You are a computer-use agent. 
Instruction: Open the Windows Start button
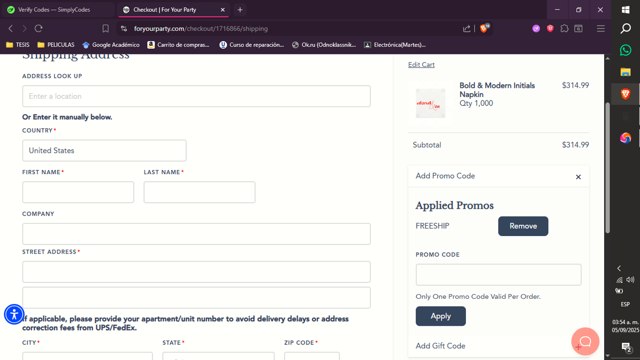pos(625,10)
